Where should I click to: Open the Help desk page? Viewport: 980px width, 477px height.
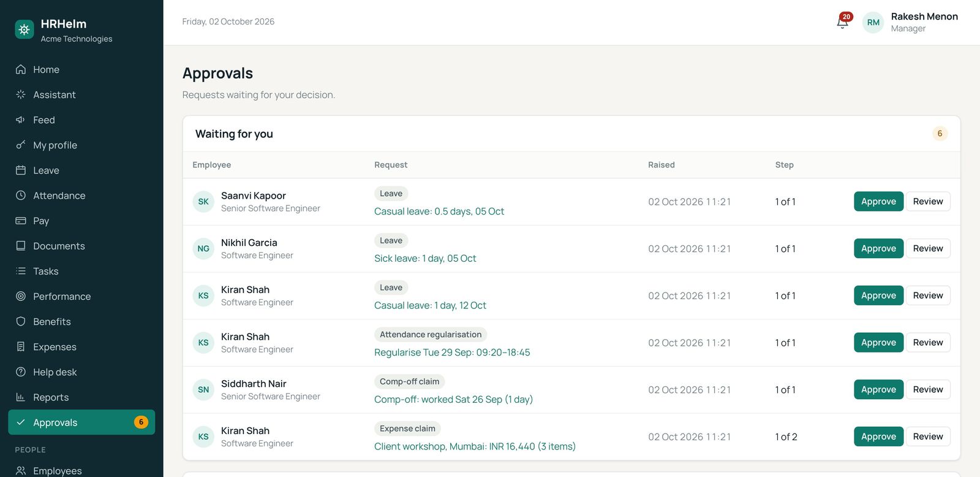click(x=81, y=372)
